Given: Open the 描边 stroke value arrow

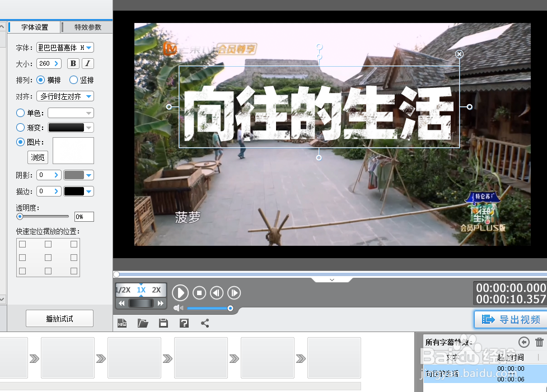Looking at the screenshot, I should coord(56,192).
